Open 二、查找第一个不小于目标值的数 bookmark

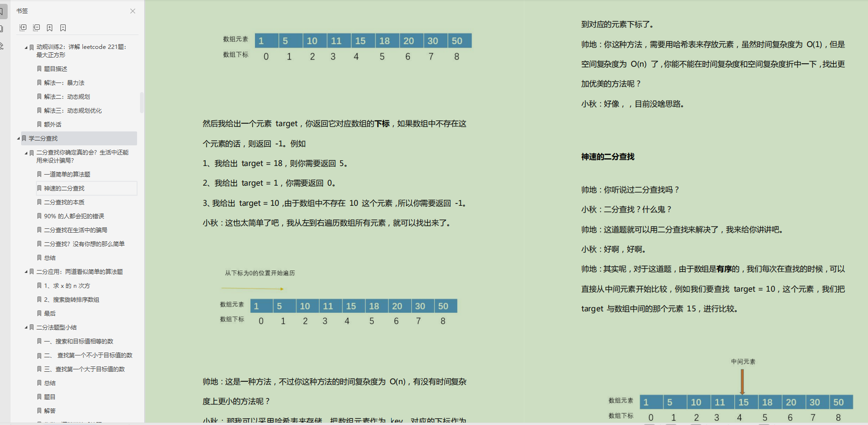point(88,355)
